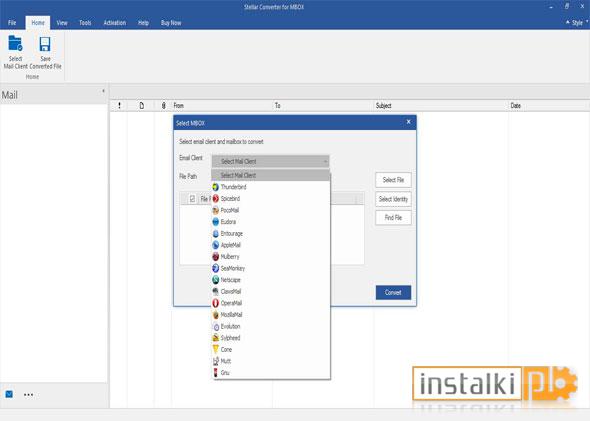Sort emails by the To column

pyautogui.click(x=323, y=106)
